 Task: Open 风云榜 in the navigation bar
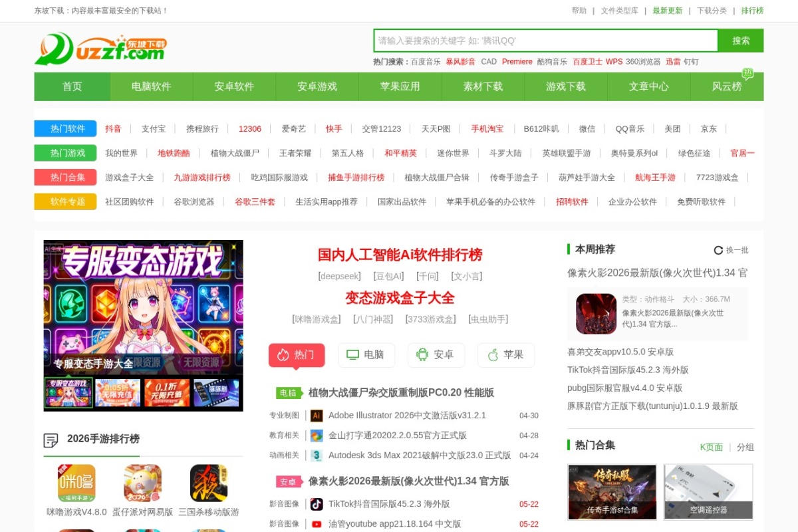[727, 86]
